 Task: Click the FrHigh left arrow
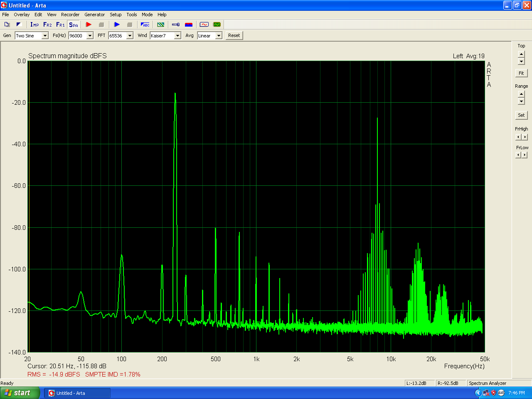coord(518,137)
